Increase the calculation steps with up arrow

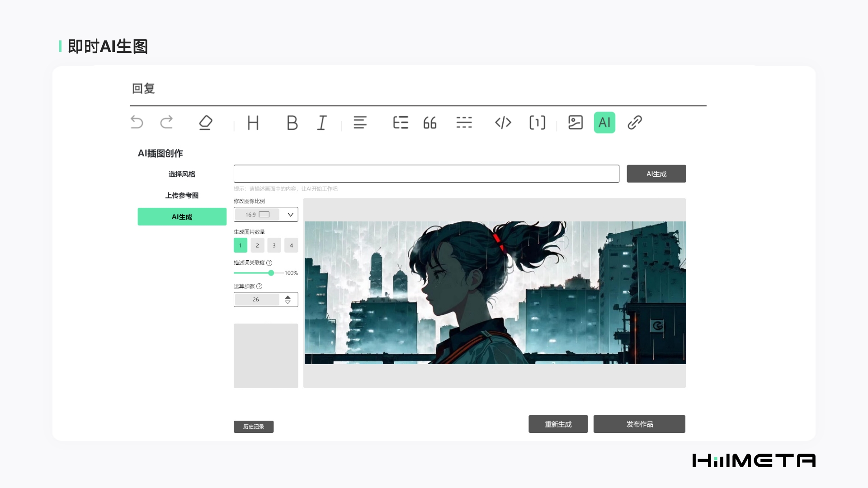(x=288, y=297)
